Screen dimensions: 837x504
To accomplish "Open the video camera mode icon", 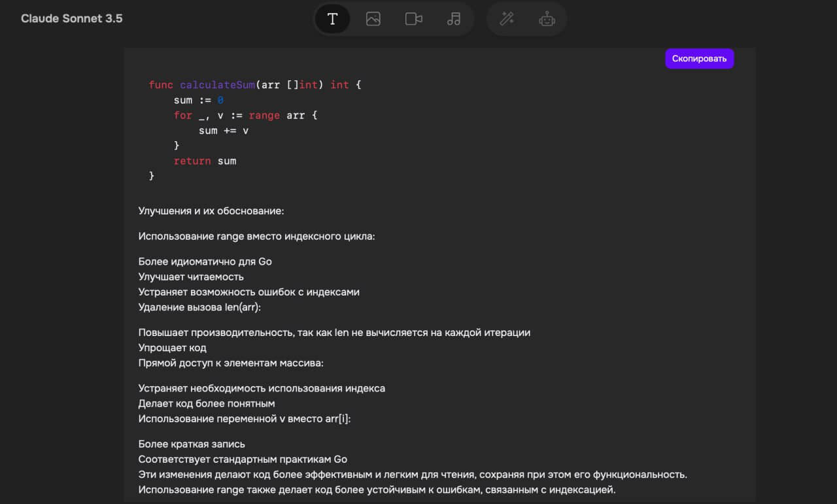I will coord(413,19).
